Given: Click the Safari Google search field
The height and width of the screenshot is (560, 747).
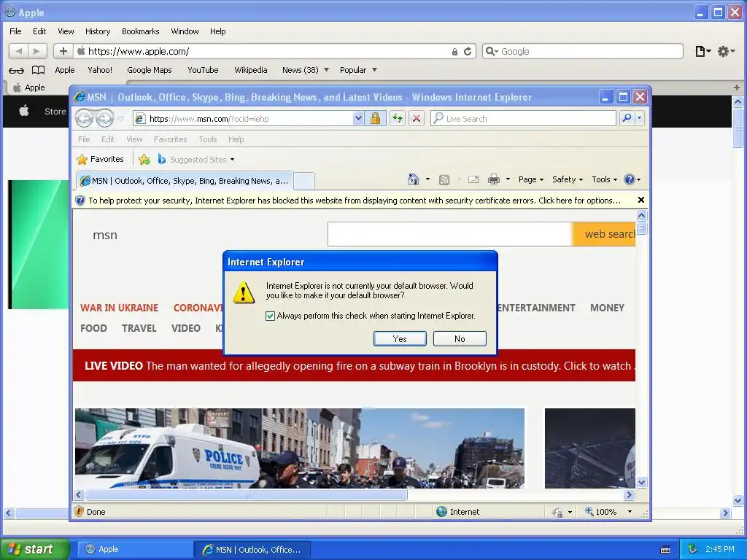Looking at the screenshot, I should (583, 51).
